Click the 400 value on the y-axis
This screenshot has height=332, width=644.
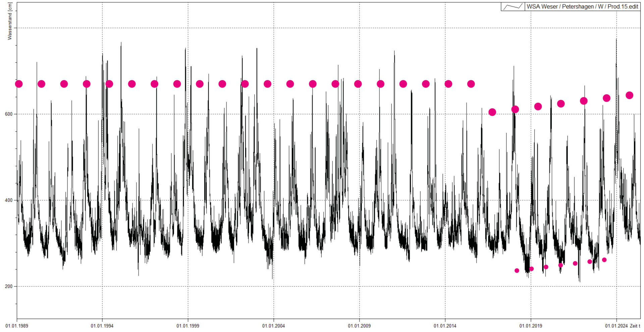point(8,200)
